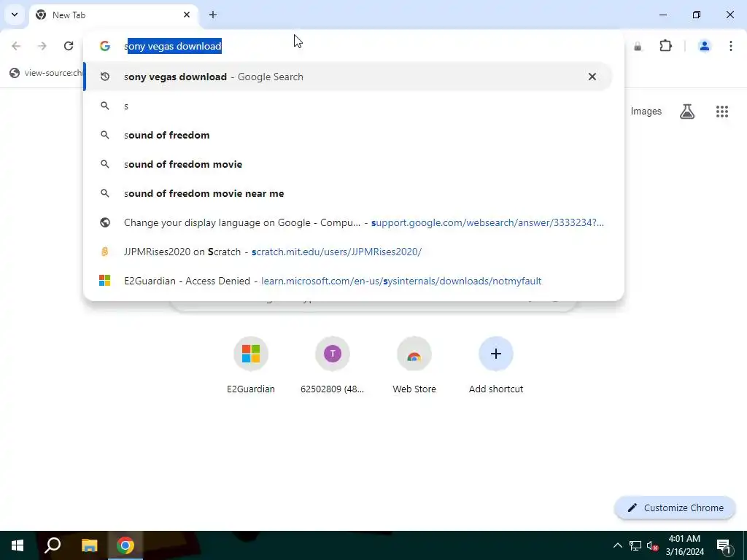Open the E2Guardian shortcut
The height and width of the screenshot is (560, 747).
point(251,365)
